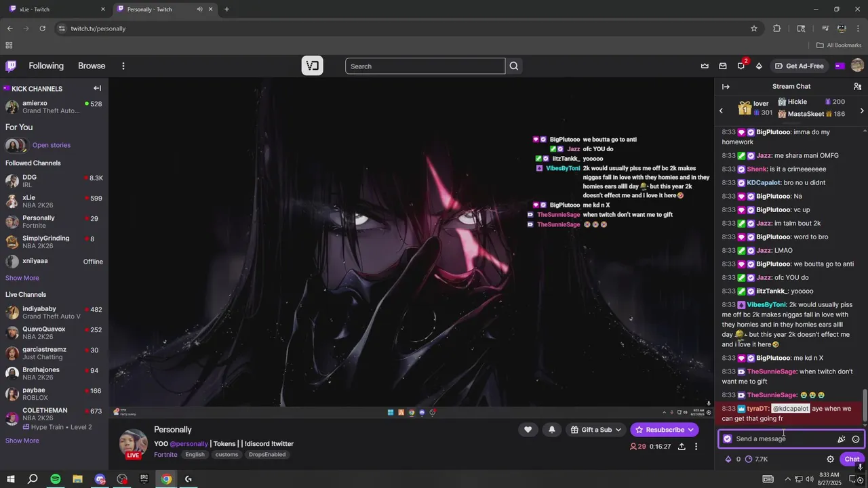The height and width of the screenshot is (488, 868).
Task: Open Discord from the taskbar
Action: coord(100,479)
